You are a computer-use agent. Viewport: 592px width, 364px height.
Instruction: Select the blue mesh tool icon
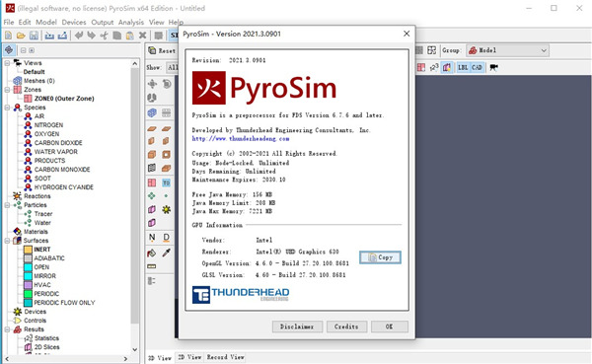(x=152, y=112)
